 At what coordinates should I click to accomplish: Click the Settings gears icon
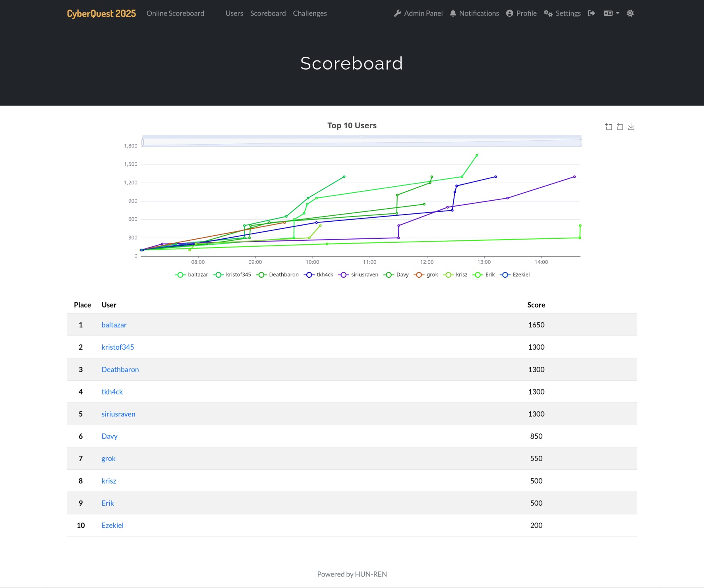548,14
